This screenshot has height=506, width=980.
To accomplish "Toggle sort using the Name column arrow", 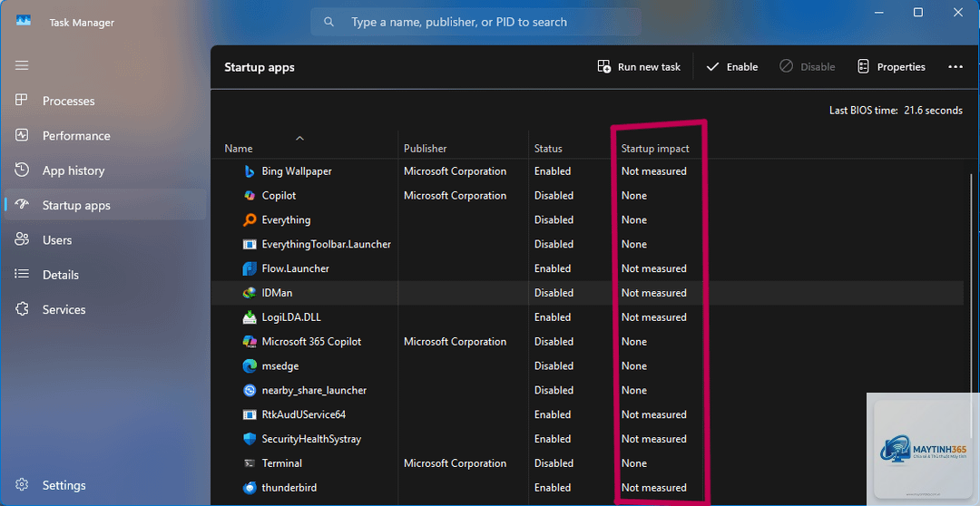I will click(299, 138).
